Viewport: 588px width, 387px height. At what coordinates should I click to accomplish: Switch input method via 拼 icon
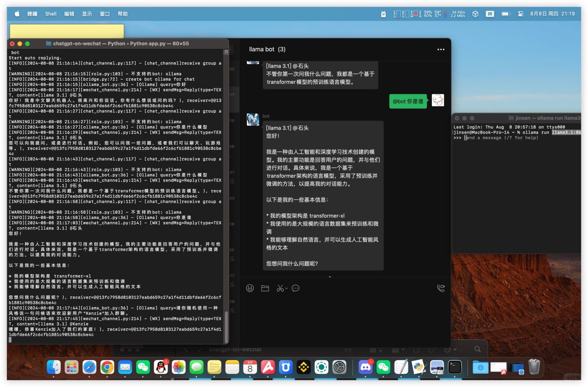tap(490, 14)
